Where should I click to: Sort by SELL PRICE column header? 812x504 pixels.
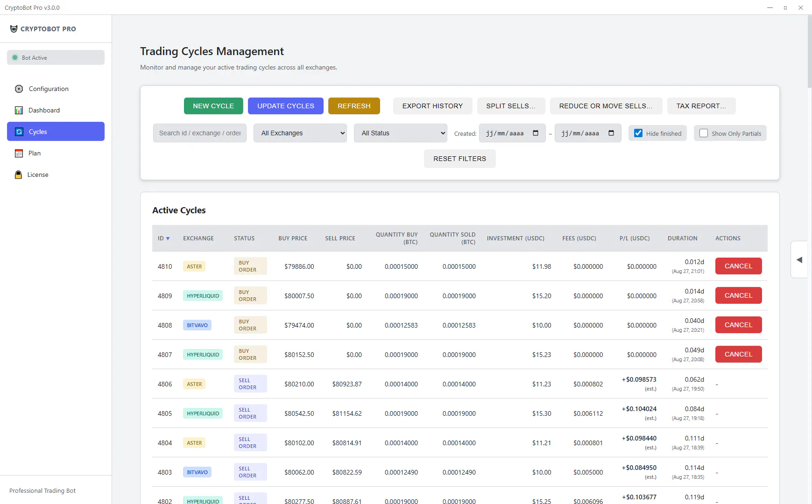(x=340, y=238)
